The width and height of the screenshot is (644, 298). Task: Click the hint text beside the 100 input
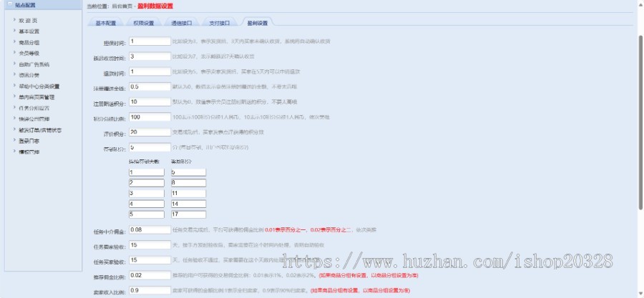point(251,117)
